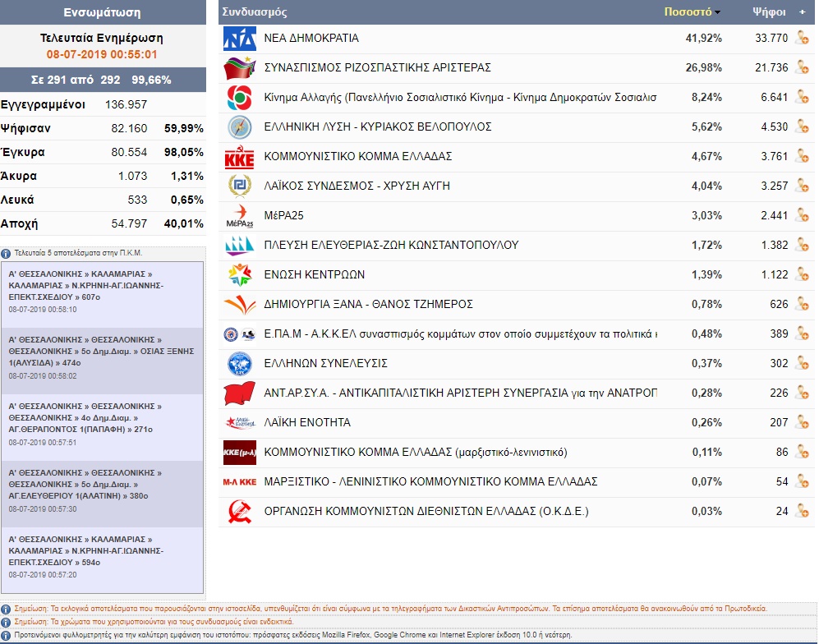Click info icon beside colors note
819x644 pixels.
click(6, 623)
